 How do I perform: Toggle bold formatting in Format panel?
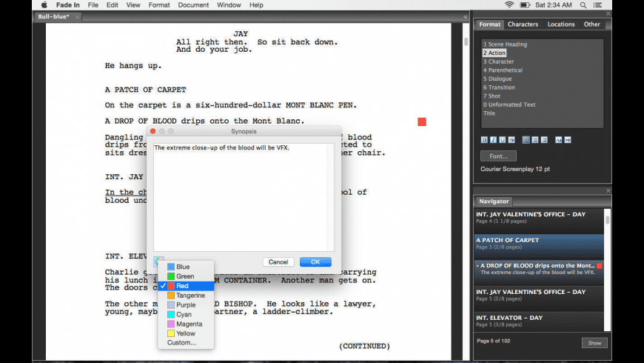484,140
